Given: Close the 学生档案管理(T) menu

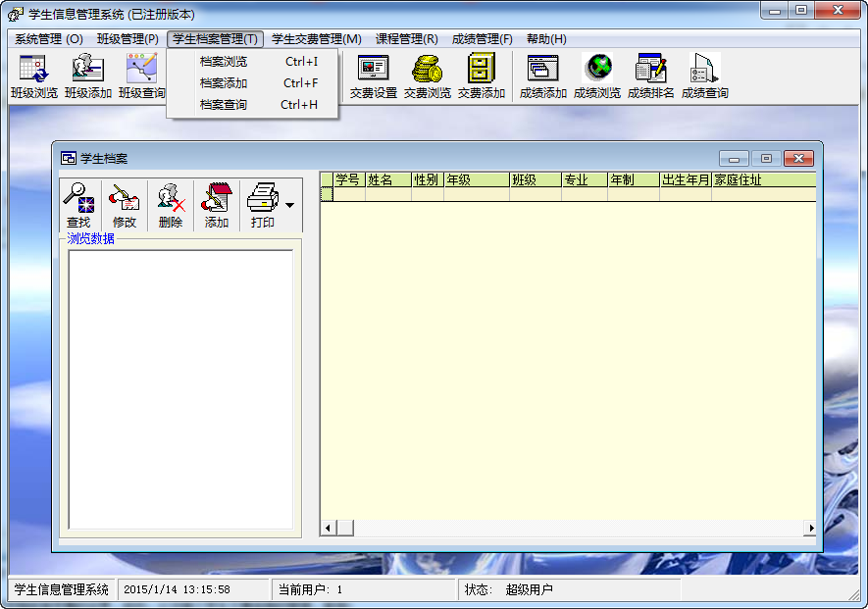Looking at the screenshot, I should 216,39.
